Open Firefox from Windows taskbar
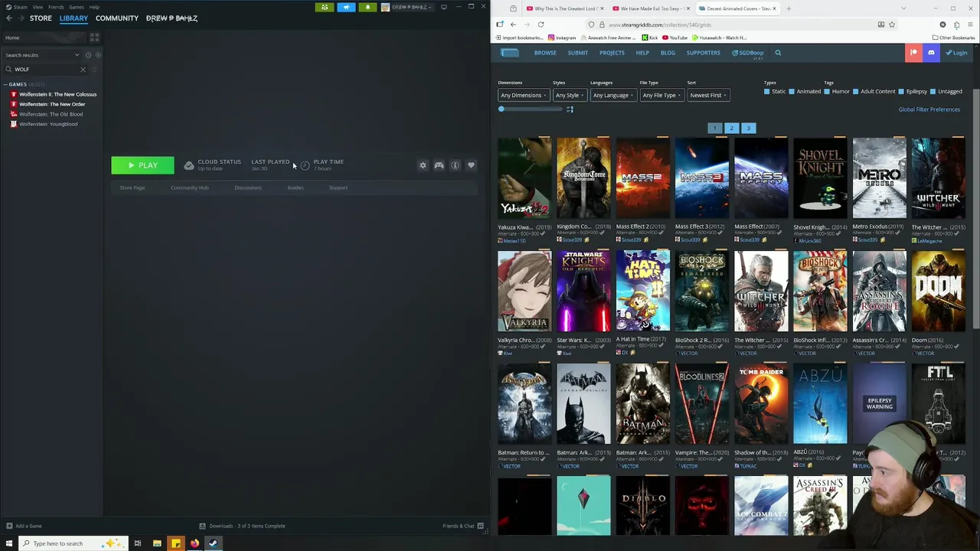 pos(194,543)
